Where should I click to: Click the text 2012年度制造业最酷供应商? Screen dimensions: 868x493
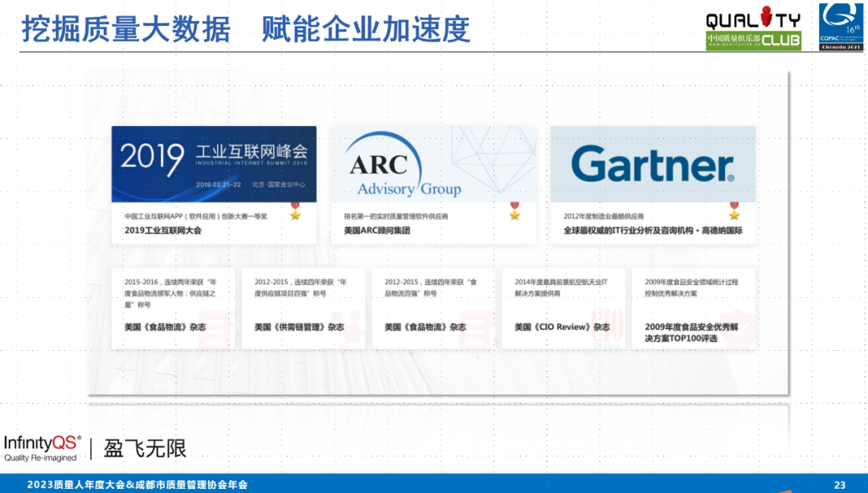[x=604, y=216]
